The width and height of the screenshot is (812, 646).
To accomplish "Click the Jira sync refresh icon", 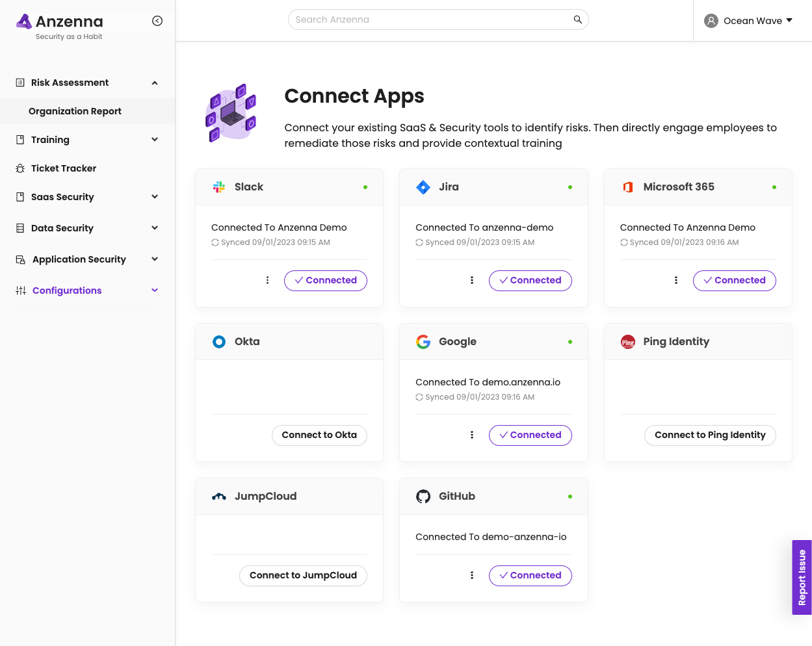I will pyautogui.click(x=419, y=242).
